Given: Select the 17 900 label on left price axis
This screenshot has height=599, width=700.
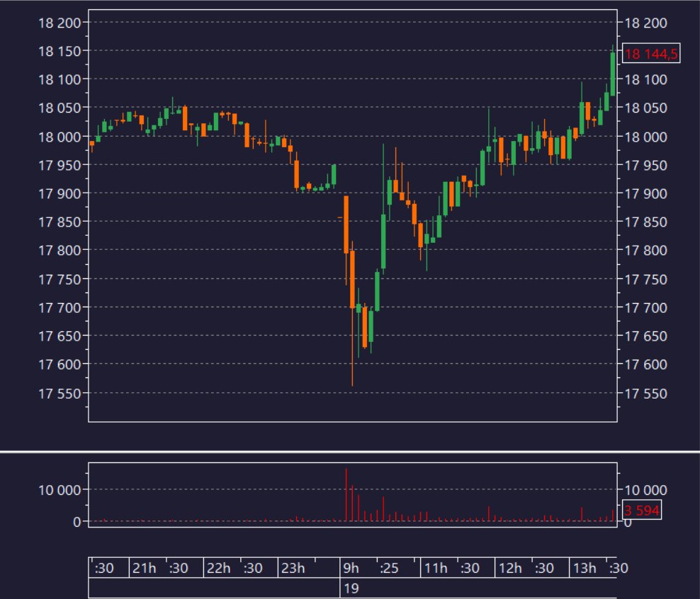Looking at the screenshot, I should click(60, 193).
